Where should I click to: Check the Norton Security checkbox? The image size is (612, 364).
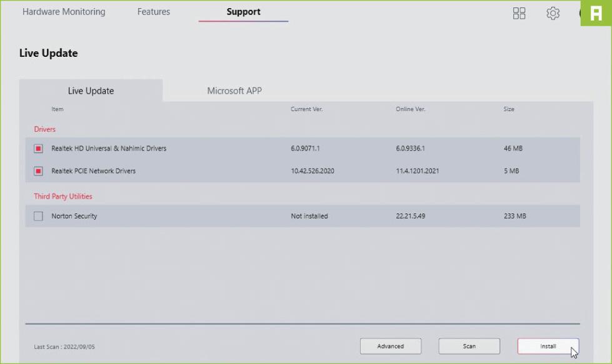click(38, 216)
